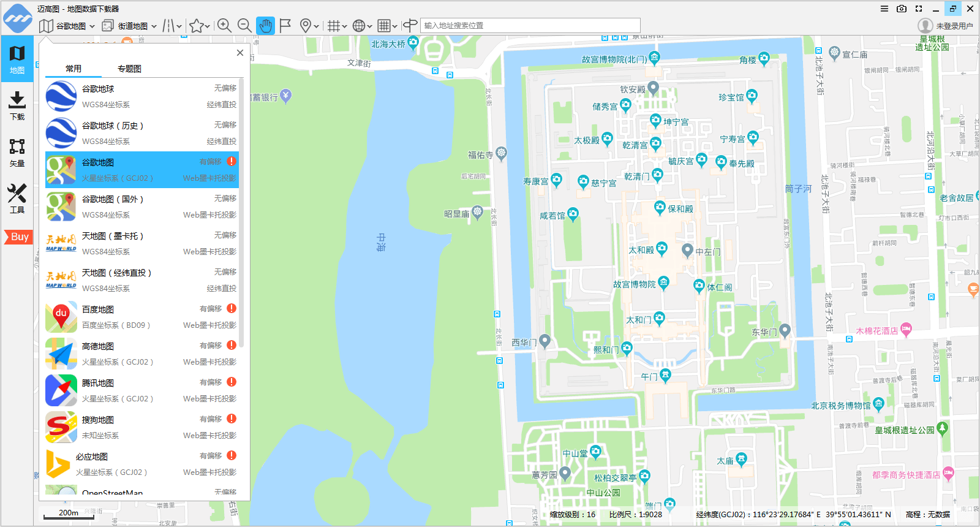Expand the location pin dropdown arrow
Screen dimensions: 980x527
tap(316, 26)
